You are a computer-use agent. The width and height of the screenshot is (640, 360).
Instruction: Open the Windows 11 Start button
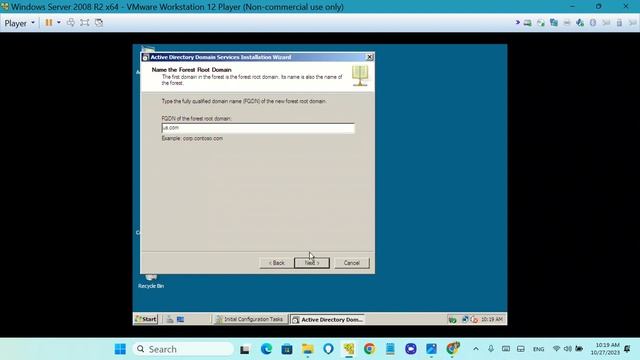(x=120, y=349)
